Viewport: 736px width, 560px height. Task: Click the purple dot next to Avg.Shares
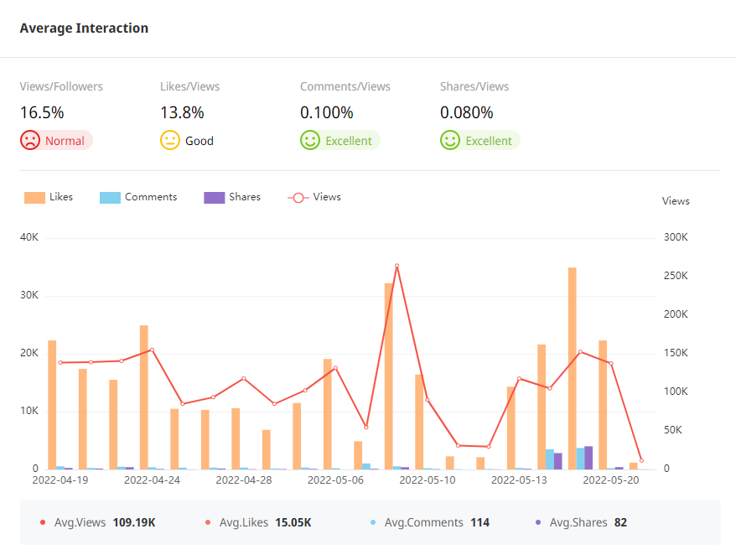[x=538, y=522]
